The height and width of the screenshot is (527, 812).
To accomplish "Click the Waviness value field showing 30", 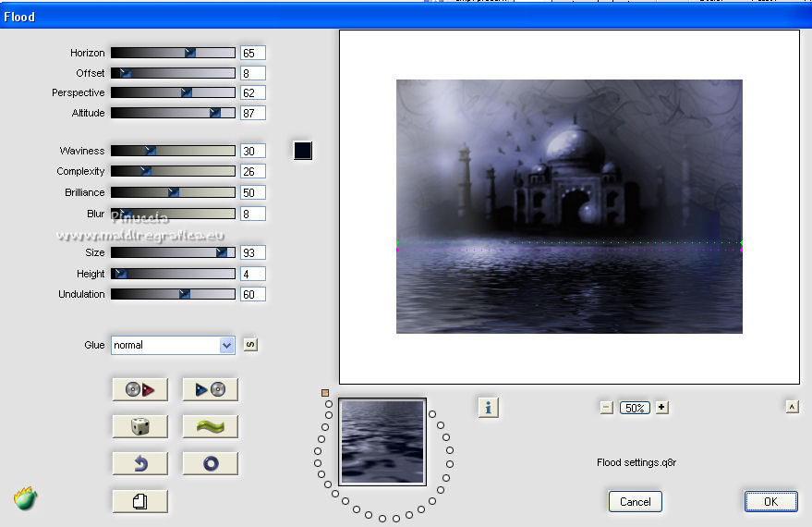I will click(x=253, y=151).
